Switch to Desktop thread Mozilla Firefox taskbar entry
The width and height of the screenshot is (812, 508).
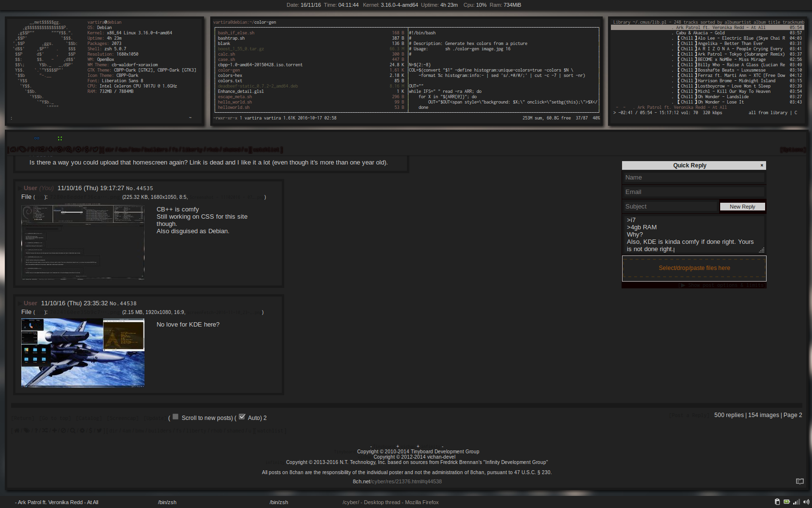391,502
